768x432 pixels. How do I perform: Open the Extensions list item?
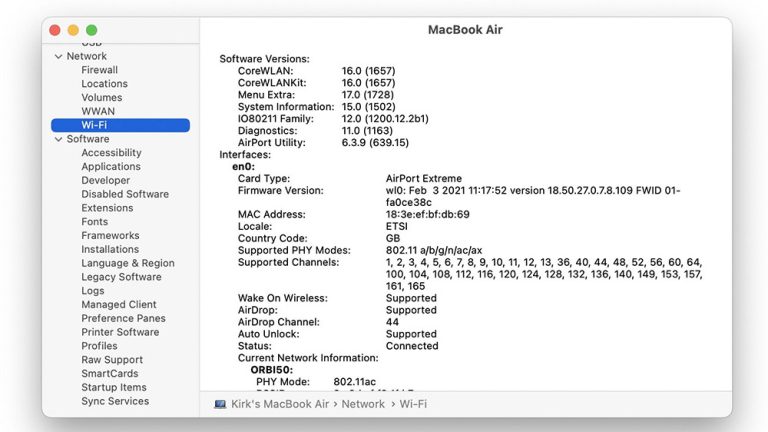click(x=107, y=208)
